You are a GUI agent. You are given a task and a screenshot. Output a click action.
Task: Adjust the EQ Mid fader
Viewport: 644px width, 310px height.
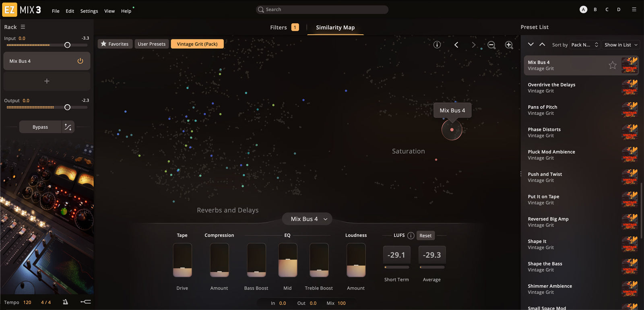point(288,260)
